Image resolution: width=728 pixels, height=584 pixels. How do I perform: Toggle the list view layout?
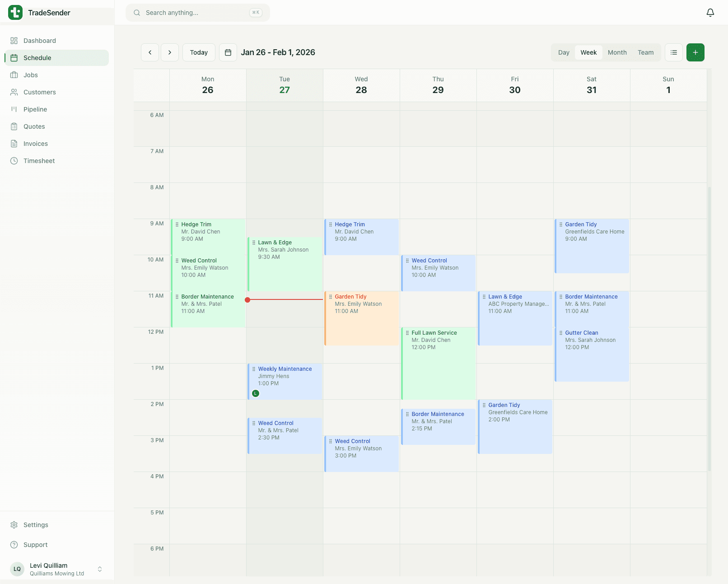coord(673,52)
